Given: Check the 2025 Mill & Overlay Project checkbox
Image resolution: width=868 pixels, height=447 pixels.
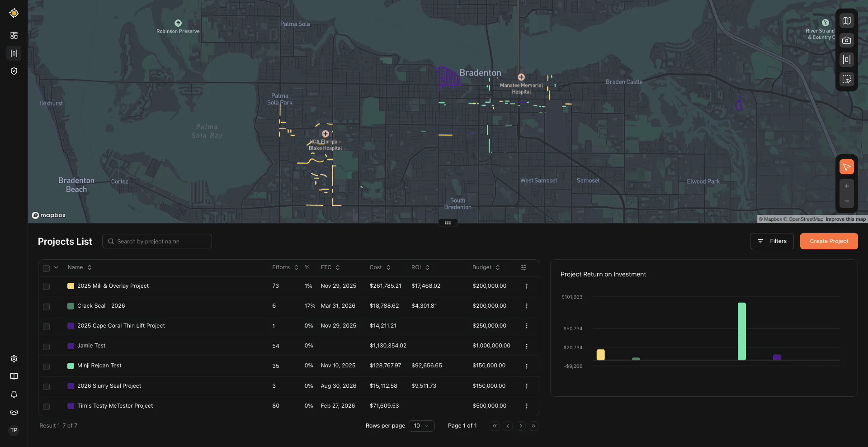Looking at the screenshot, I should click(46, 286).
